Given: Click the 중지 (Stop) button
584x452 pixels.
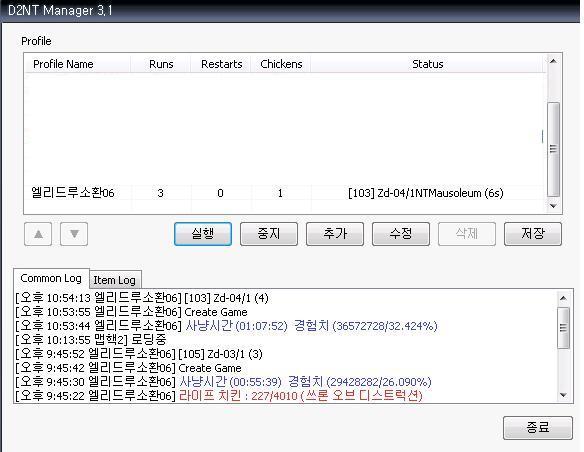Looking at the screenshot, I should [269, 234].
